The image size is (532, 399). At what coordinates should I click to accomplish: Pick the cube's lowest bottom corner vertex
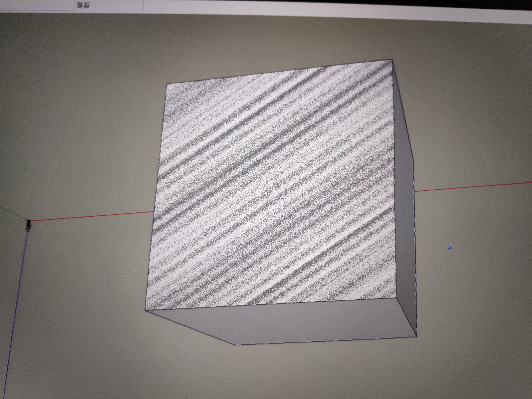235,345
